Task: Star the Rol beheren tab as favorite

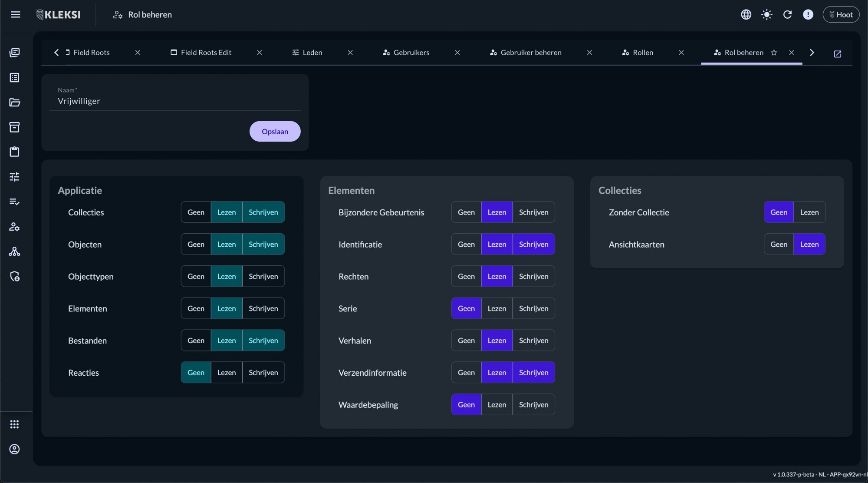Action: pos(774,53)
